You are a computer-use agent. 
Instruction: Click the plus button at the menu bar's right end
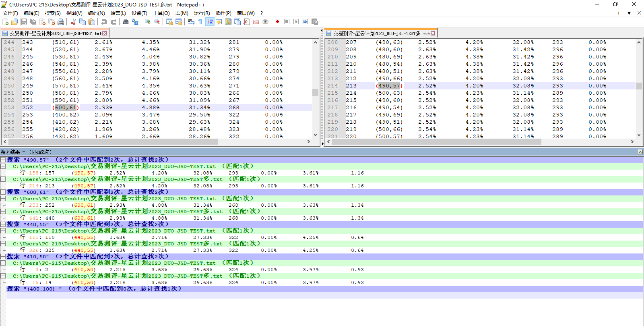click(619, 13)
